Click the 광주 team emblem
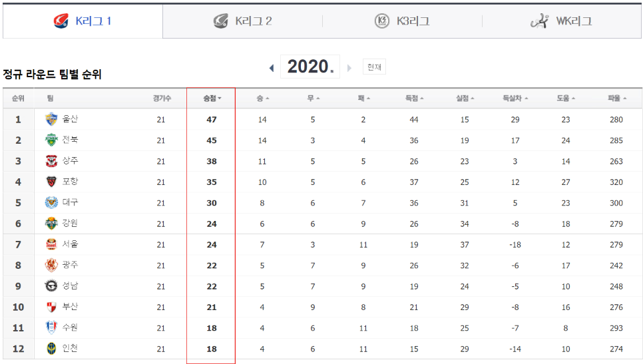643x364 pixels. point(51,266)
